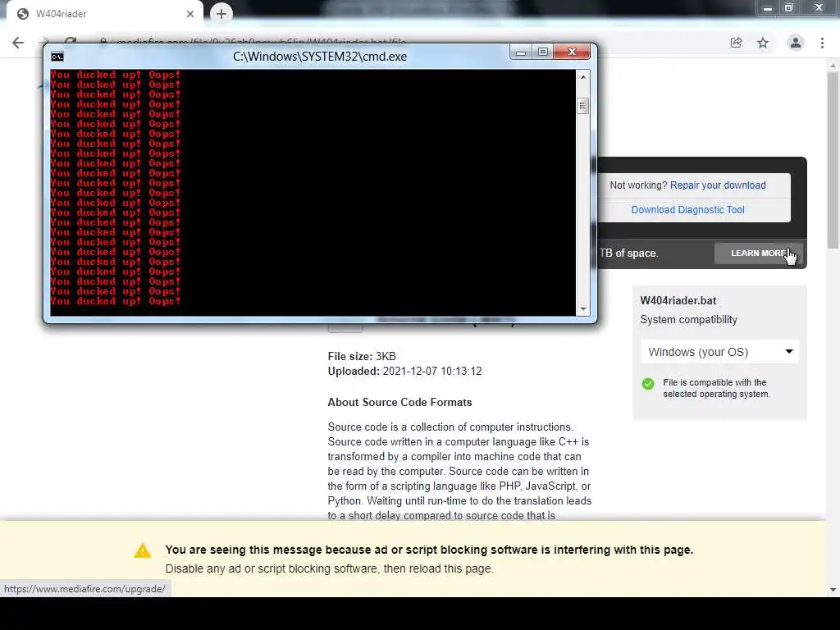Open Download Diagnostic Tool link
Viewport: 840px width, 630px height.
tap(688, 210)
